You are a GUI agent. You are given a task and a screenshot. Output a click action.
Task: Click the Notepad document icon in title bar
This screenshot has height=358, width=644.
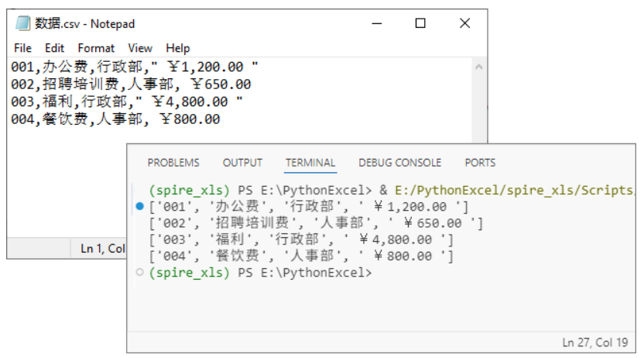click(x=22, y=23)
